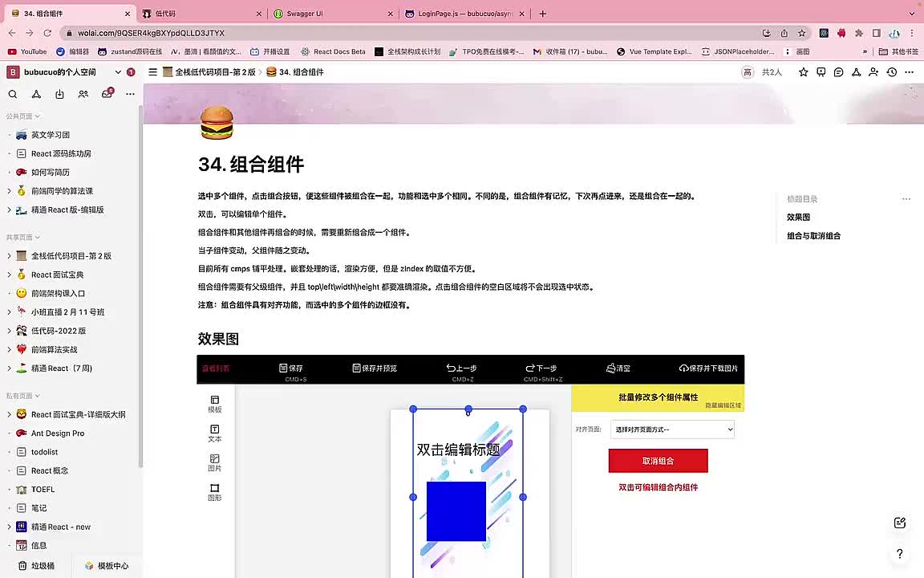924x578 pixels.
Task: Collapse the private pages section header
Action: [x=23, y=396]
